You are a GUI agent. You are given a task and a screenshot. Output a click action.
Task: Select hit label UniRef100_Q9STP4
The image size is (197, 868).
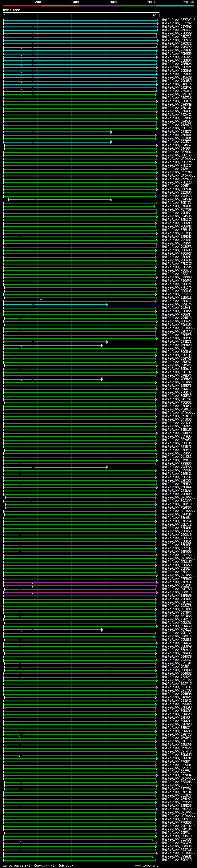pos(177,772)
